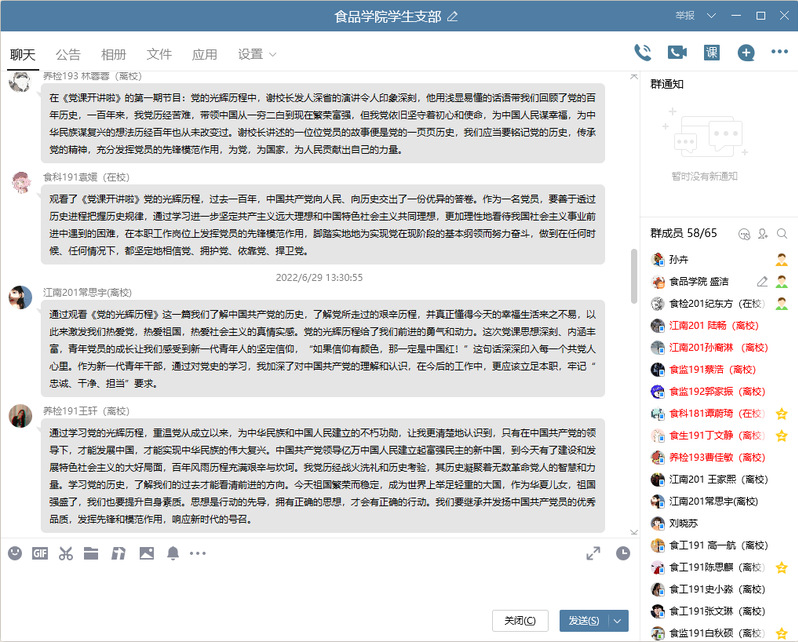Click the 举报 report link
The height and width of the screenshot is (642, 798).
pyautogui.click(x=685, y=16)
